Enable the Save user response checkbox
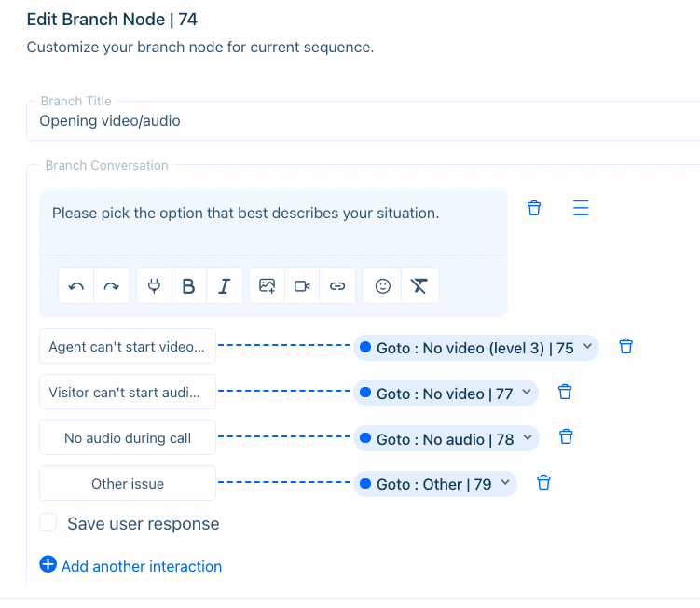This screenshot has height=608, width=700. coord(48,522)
